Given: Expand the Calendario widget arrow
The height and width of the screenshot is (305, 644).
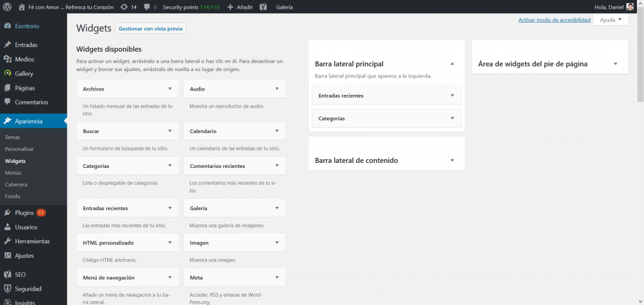Looking at the screenshot, I should [277, 131].
